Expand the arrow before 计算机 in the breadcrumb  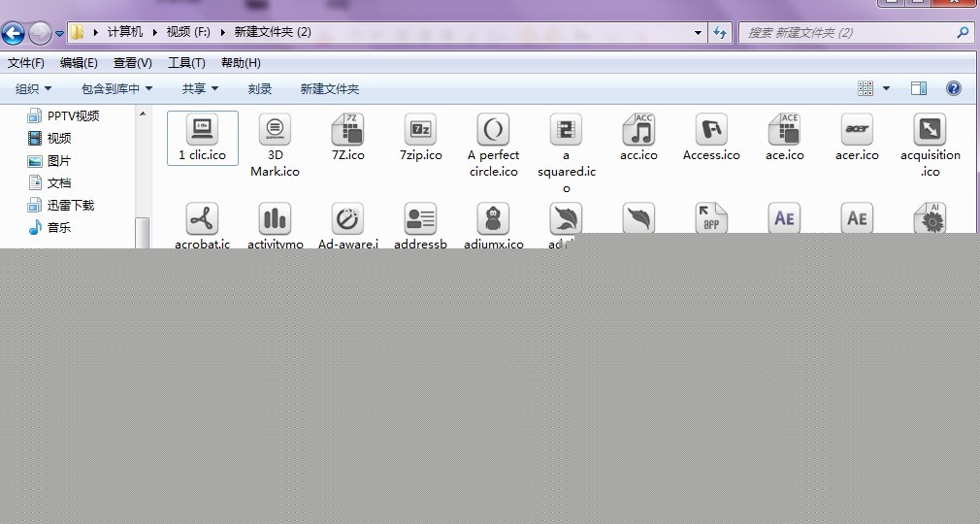[96, 32]
